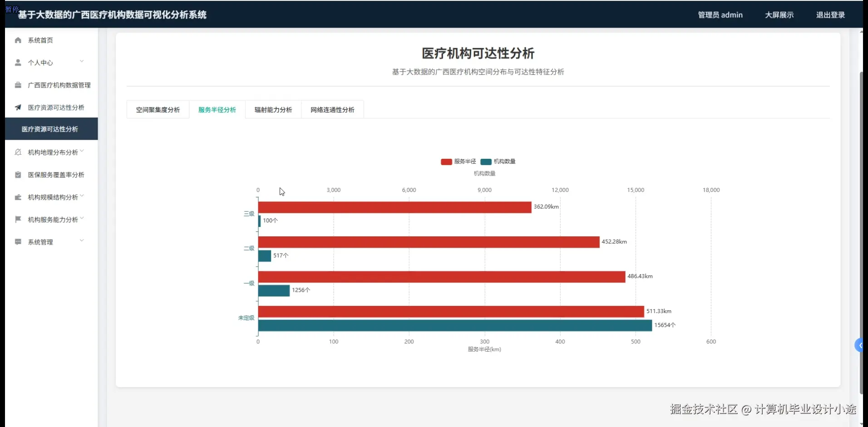This screenshot has width=868, height=427.
Task: Click the 486.43km value label
Action: coord(640,276)
